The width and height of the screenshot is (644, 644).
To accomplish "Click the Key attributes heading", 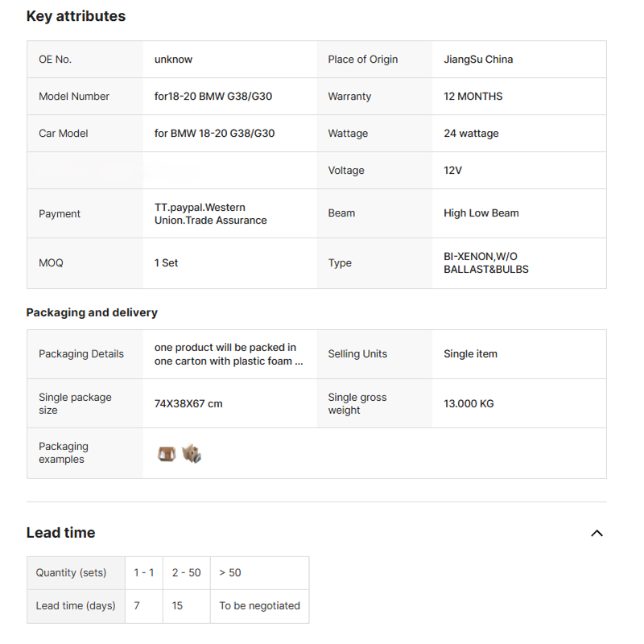I will tap(76, 16).
